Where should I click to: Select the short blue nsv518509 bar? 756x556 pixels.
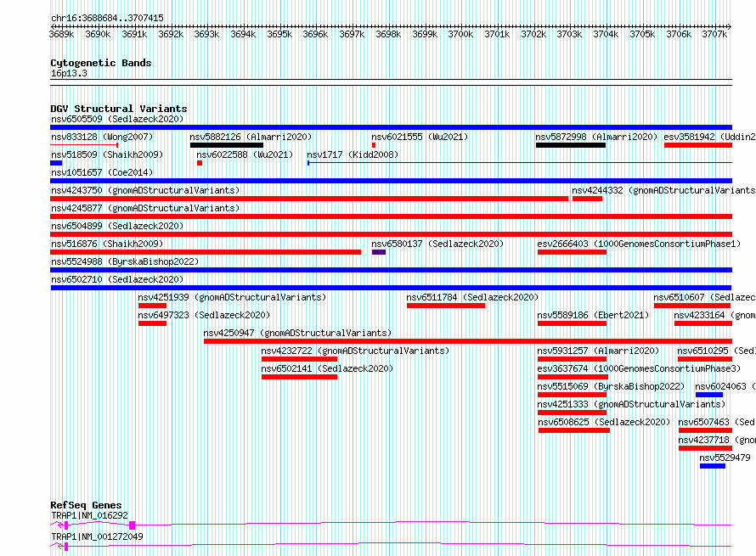pyautogui.click(x=56, y=163)
